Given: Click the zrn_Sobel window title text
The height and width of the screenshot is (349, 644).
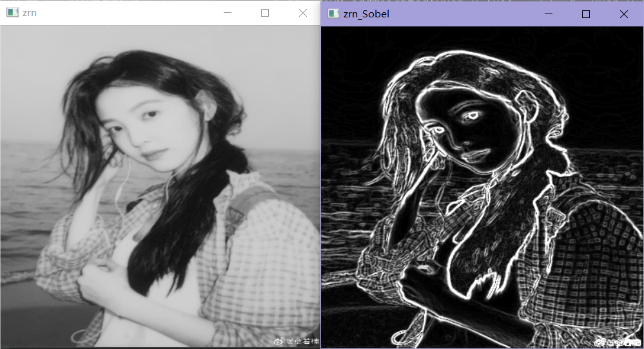Looking at the screenshot, I should click(366, 14).
